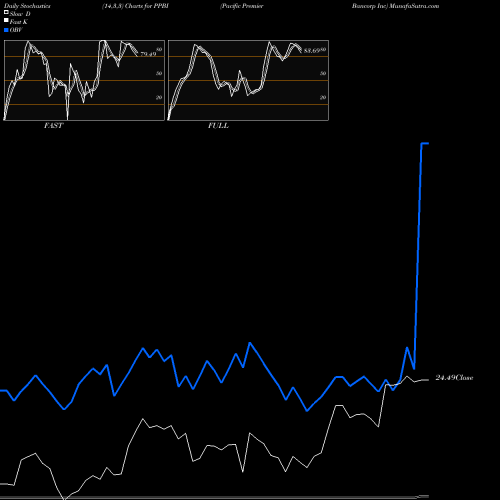
Task: Click the 20 level label in FULL chart
Action: click(x=323, y=97)
